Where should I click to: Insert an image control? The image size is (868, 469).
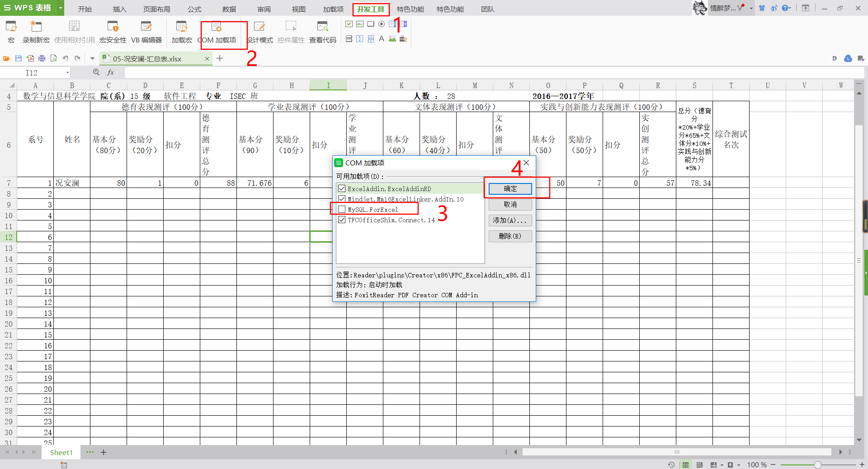point(392,39)
